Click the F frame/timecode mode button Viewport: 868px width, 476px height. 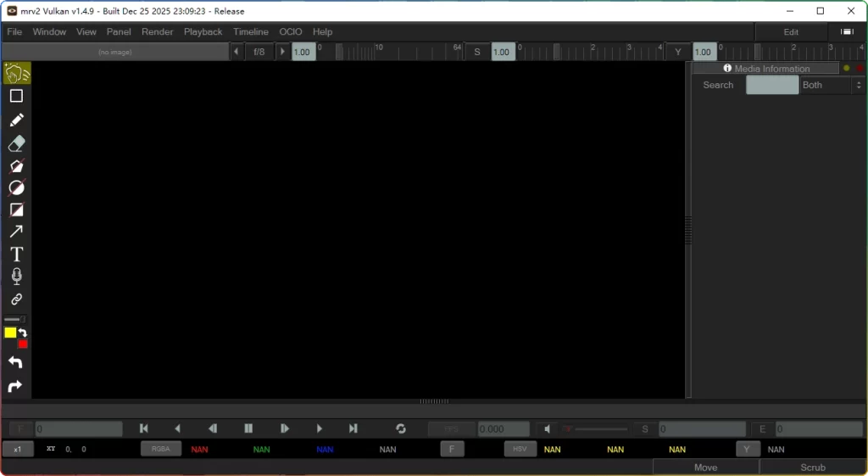click(21, 428)
